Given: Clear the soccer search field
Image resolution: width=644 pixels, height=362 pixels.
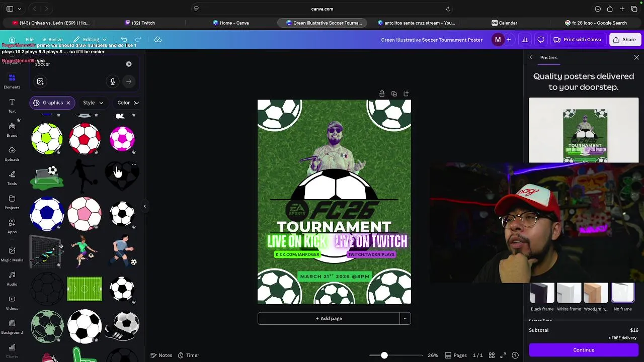Looking at the screenshot, I should click(129, 64).
